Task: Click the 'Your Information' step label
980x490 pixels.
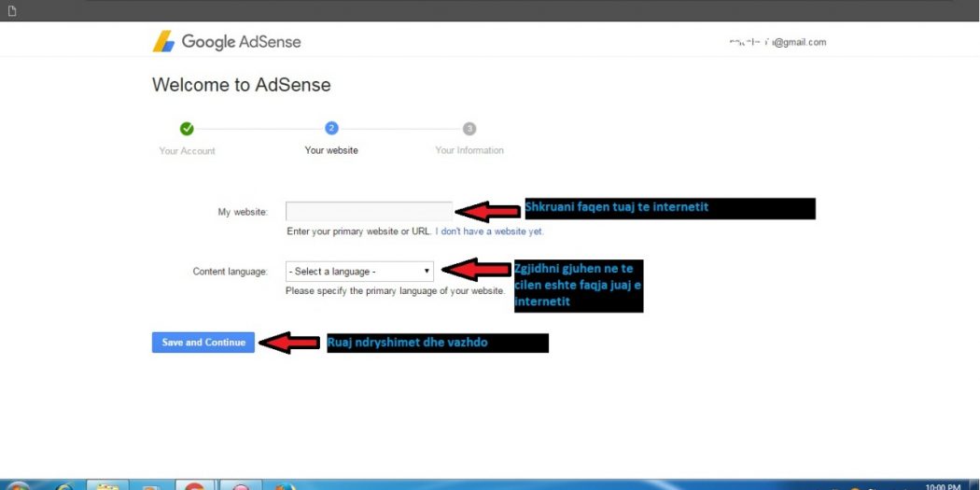Action: (469, 150)
